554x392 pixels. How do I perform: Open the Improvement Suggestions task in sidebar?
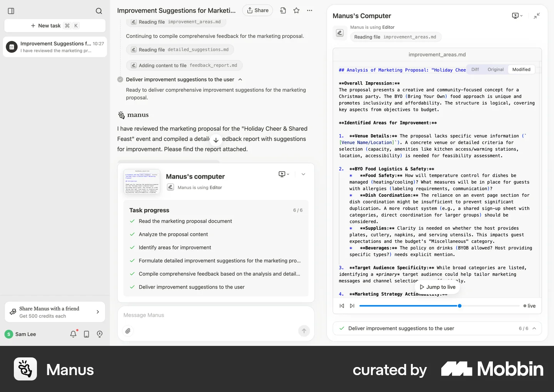click(x=55, y=47)
